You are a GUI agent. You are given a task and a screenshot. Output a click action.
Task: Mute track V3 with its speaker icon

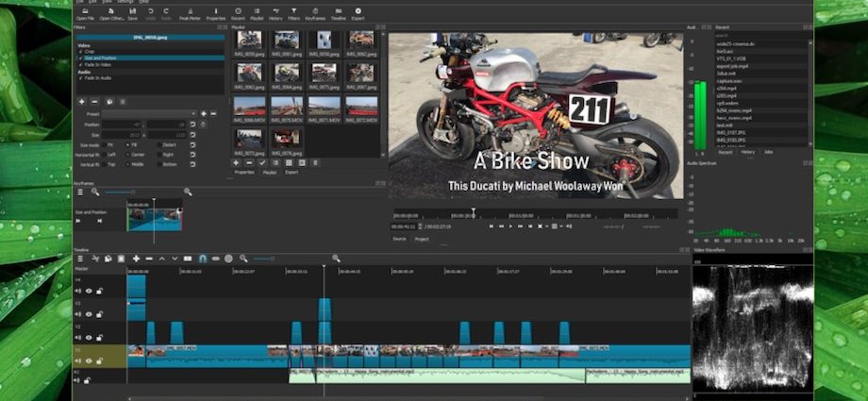coord(78,314)
